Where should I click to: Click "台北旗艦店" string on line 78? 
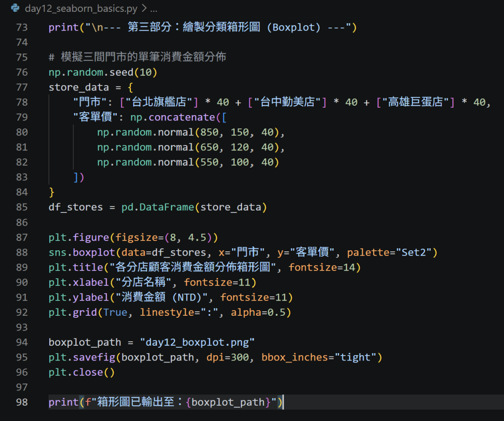159,102
